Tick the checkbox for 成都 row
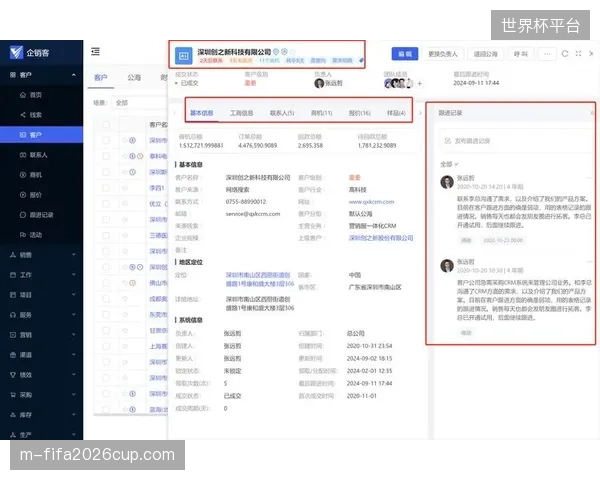This screenshot has height=480, width=600. (106, 299)
